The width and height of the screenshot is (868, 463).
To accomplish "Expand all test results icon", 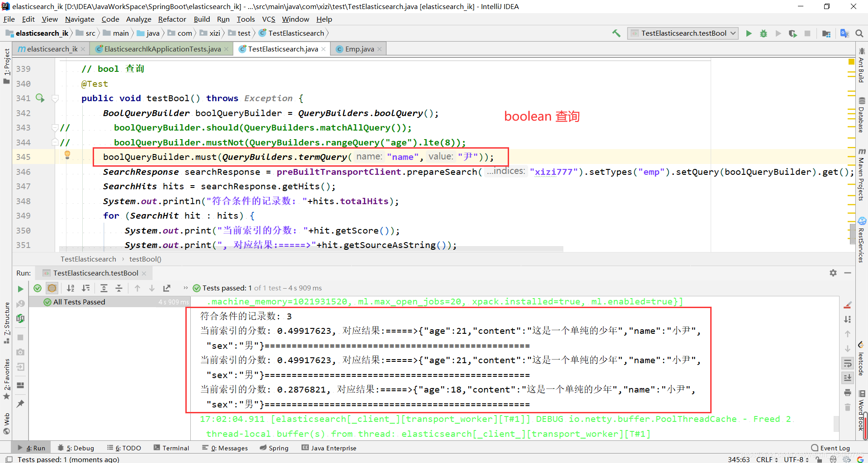I will [x=104, y=288].
